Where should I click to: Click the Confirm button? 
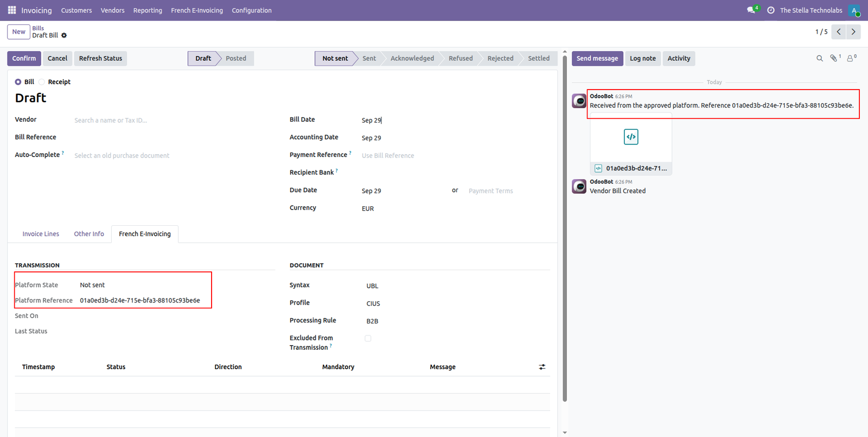click(24, 58)
